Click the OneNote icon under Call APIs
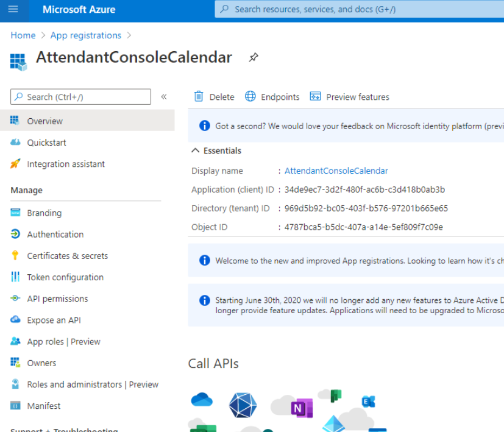 coord(300,407)
